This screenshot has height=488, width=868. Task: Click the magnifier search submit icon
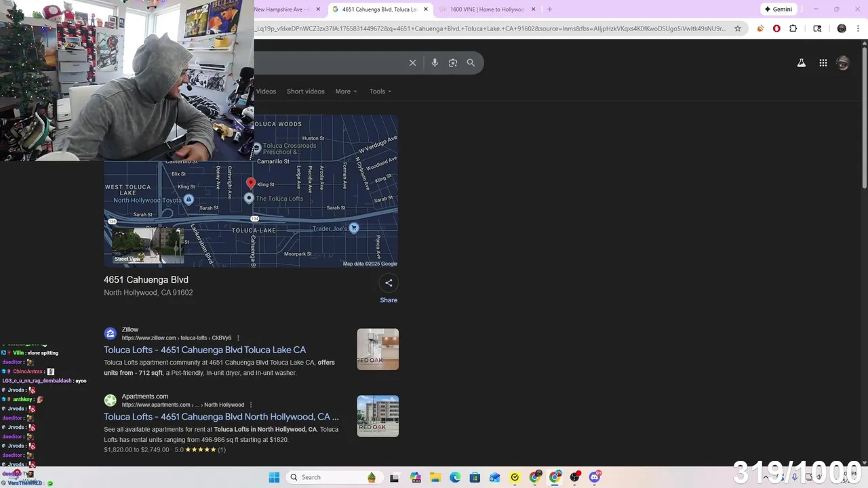471,62
